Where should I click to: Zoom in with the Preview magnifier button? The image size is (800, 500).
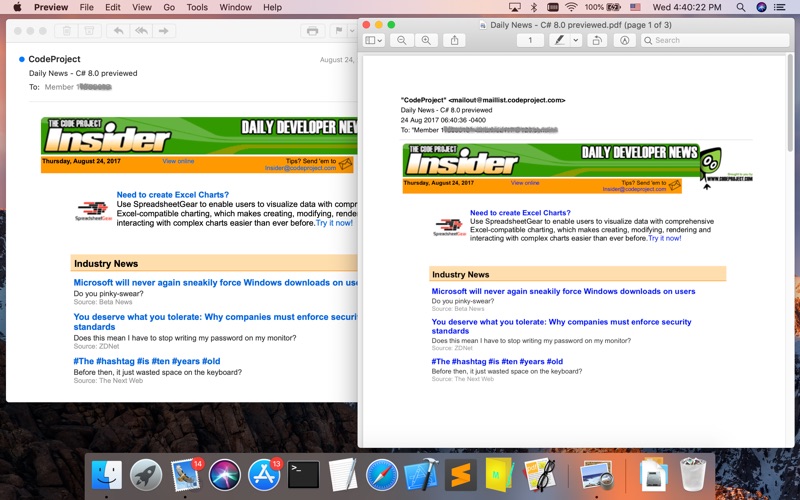(x=426, y=40)
